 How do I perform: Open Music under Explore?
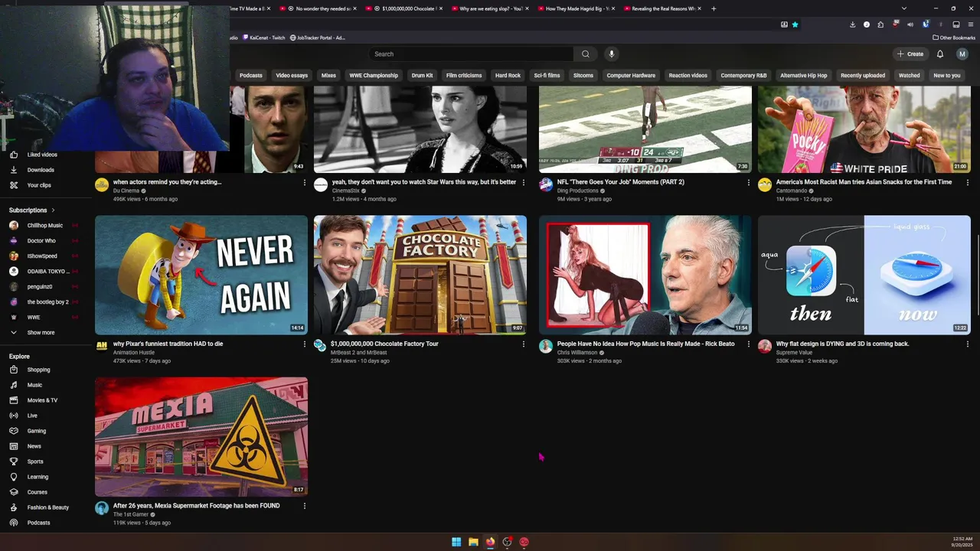pos(34,385)
